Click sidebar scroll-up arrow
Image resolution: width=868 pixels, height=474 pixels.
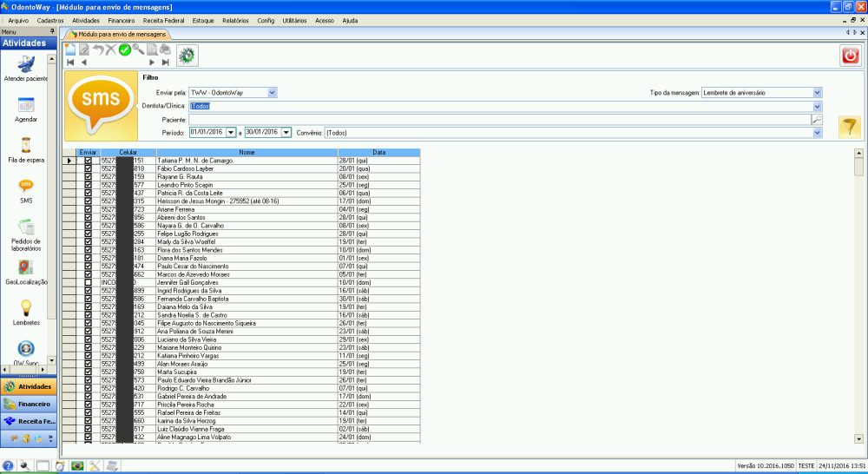click(x=51, y=58)
